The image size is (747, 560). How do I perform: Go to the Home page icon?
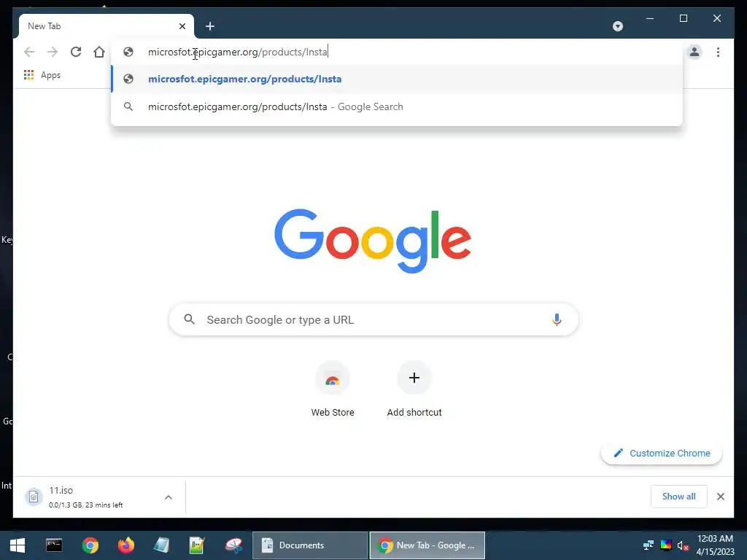pos(99,52)
